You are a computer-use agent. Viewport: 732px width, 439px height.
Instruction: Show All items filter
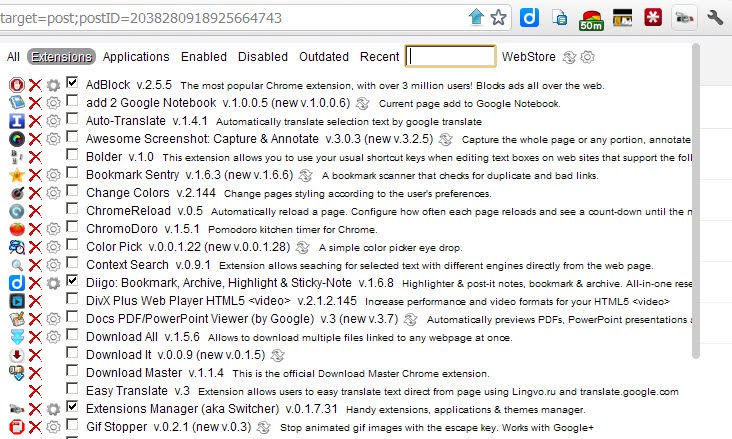click(x=13, y=57)
